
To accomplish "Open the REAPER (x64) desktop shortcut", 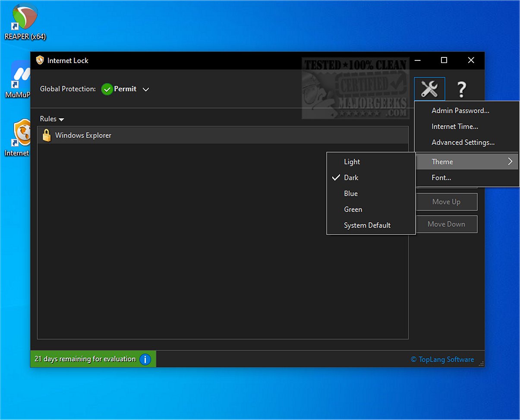I will coord(25,22).
